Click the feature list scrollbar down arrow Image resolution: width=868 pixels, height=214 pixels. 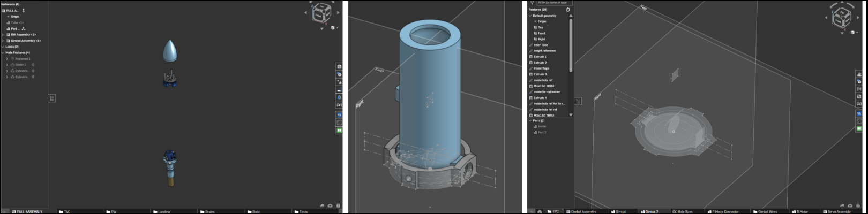pyautogui.click(x=571, y=115)
